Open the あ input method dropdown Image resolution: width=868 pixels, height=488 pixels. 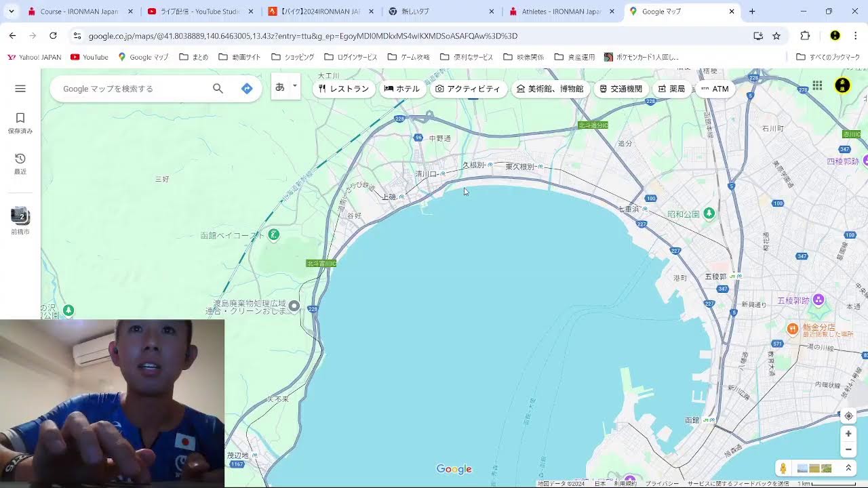point(294,86)
